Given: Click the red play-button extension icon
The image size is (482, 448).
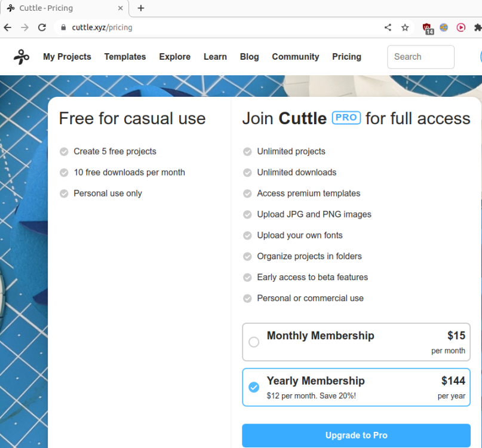Looking at the screenshot, I should coord(460,27).
